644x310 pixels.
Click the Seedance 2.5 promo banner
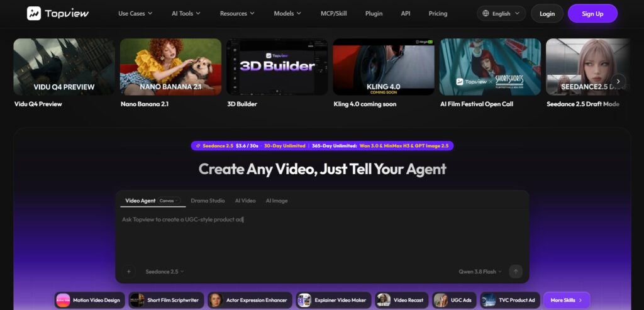323,146
